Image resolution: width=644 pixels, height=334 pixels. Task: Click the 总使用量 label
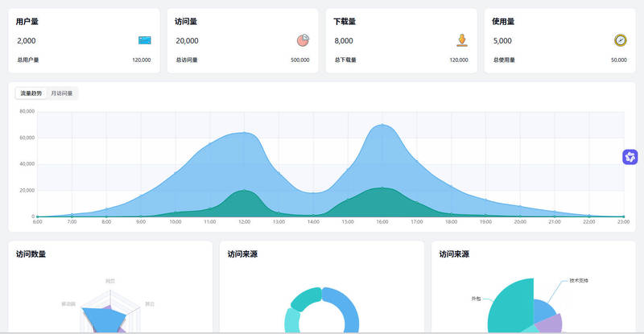click(x=504, y=60)
